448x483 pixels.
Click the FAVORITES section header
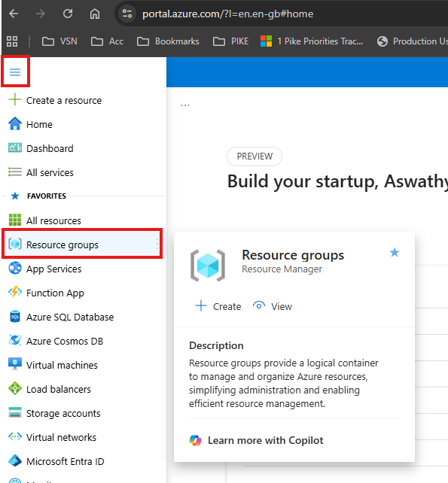pos(47,196)
